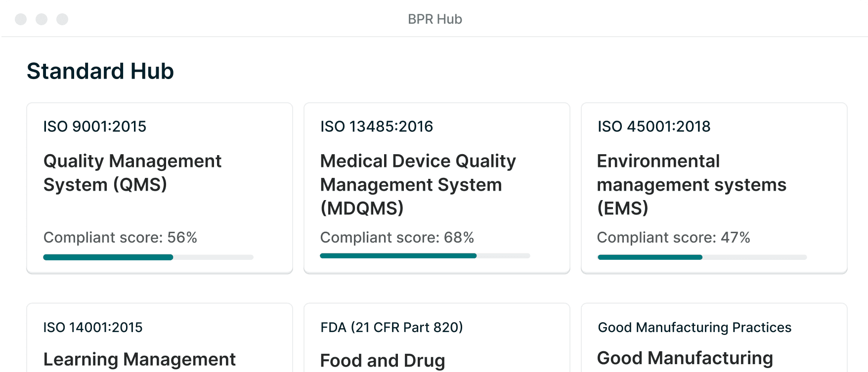Open the Good Manufacturing Practices card label
The height and width of the screenshot is (372, 868).
pos(694,328)
